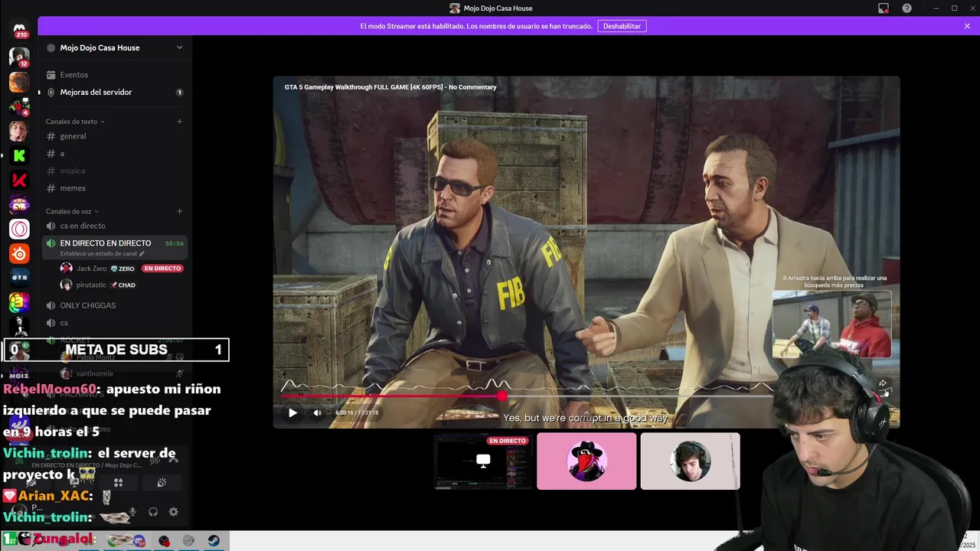
Task: Select the pink masked-avatar participant tile
Action: [x=586, y=461]
